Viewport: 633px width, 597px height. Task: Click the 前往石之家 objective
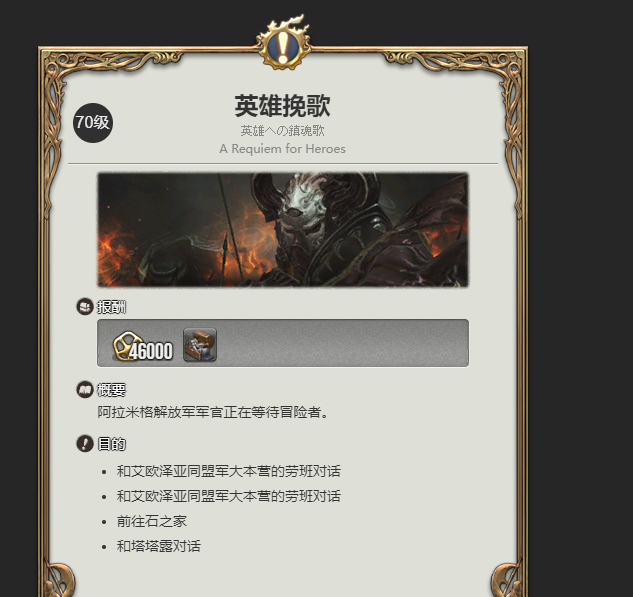tap(152, 521)
